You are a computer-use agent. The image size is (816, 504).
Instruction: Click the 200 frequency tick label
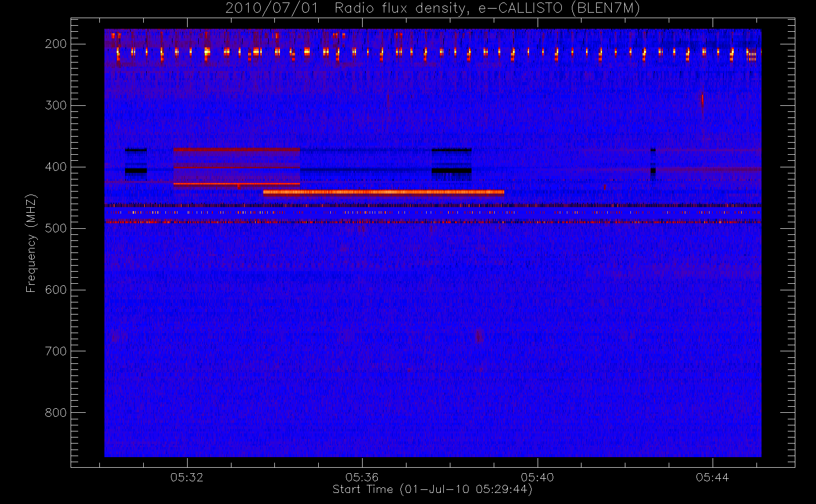(55, 44)
